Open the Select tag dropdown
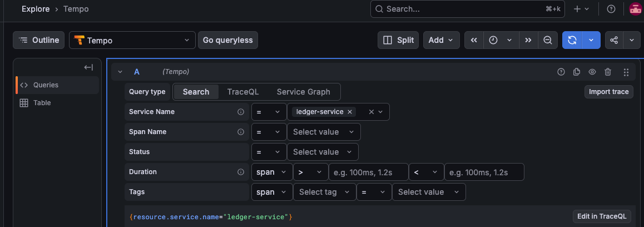 click(x=324, y=192)
